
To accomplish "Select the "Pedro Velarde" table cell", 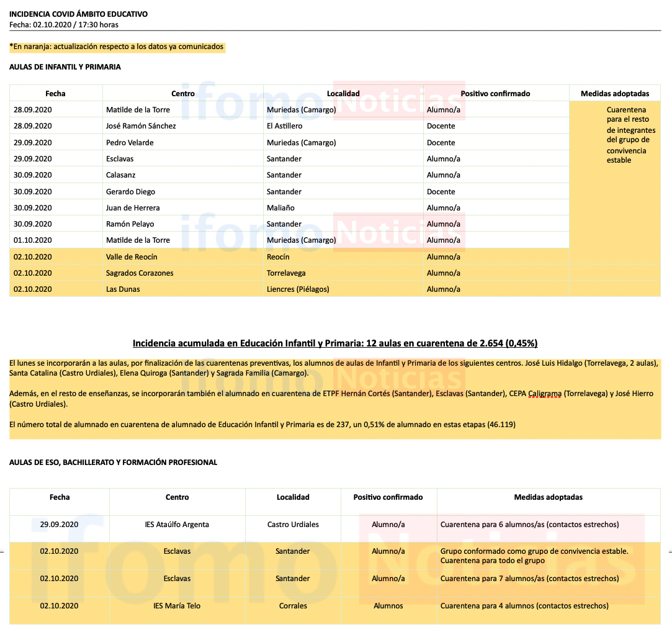I will [130, 143].
